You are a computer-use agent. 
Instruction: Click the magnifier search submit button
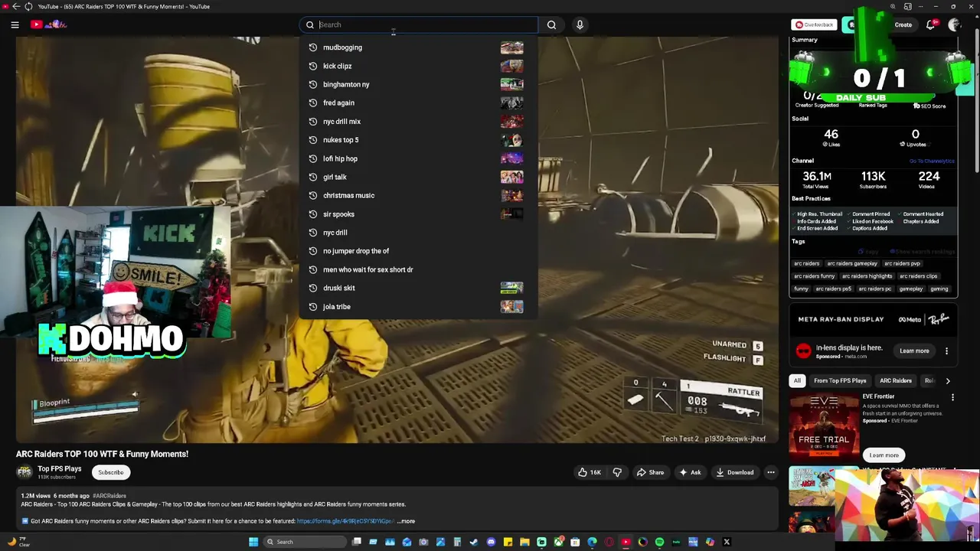pos(551,24)
